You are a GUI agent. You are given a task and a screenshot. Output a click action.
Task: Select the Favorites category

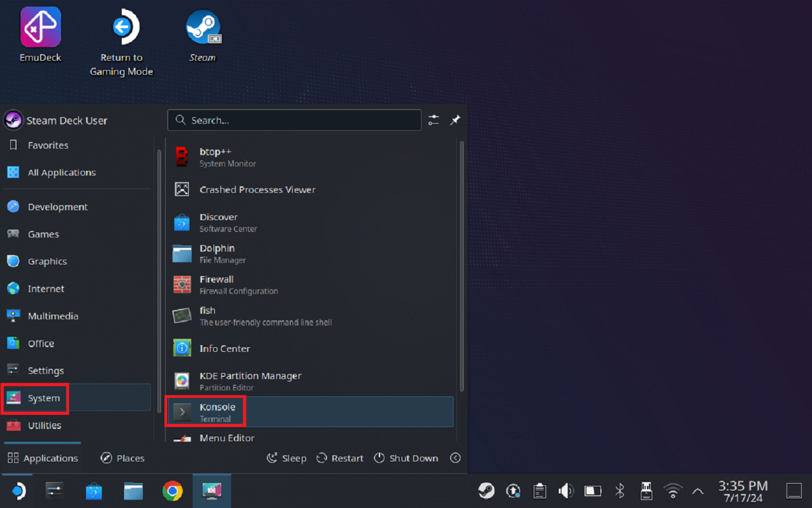coord(77,145)
